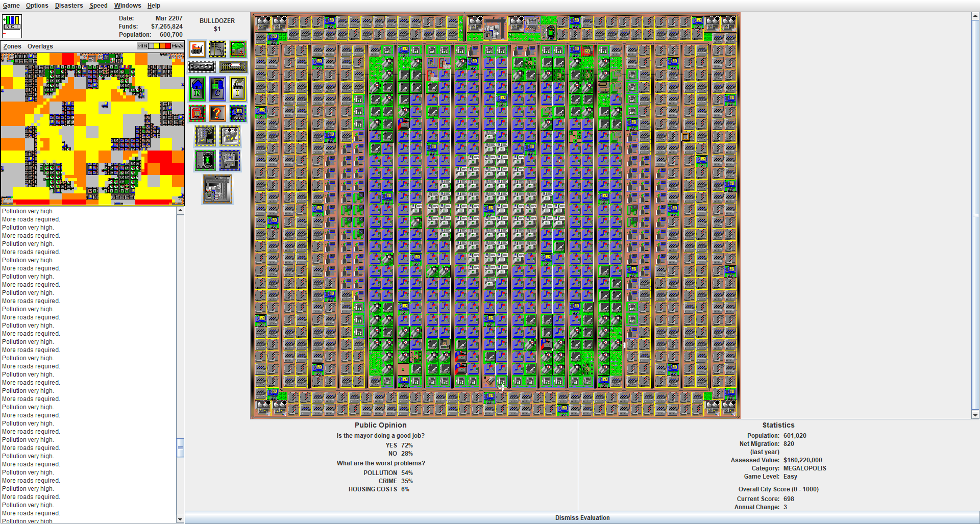Select the Airport tool
Screen dimensions: 980x524
[217, 189]
